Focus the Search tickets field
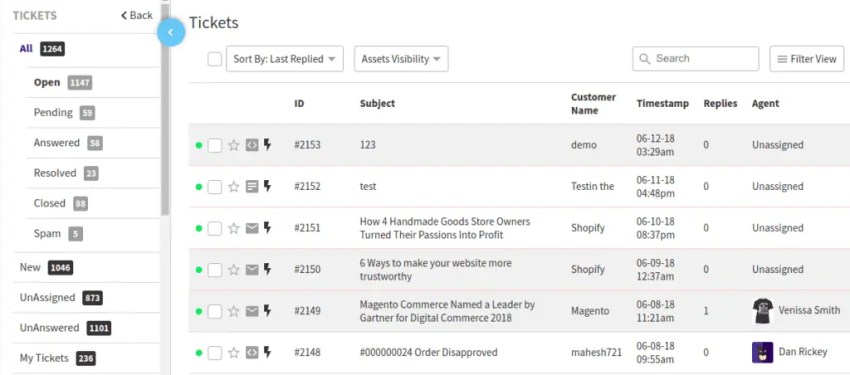Screen dimensions: 850x375 click(x=696, y=59)
